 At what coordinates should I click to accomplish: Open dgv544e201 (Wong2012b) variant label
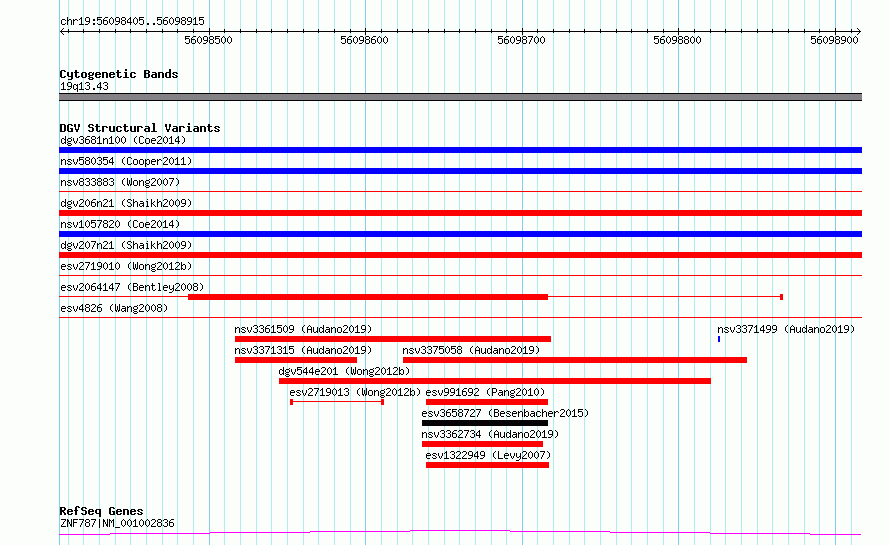click(344, 371)
